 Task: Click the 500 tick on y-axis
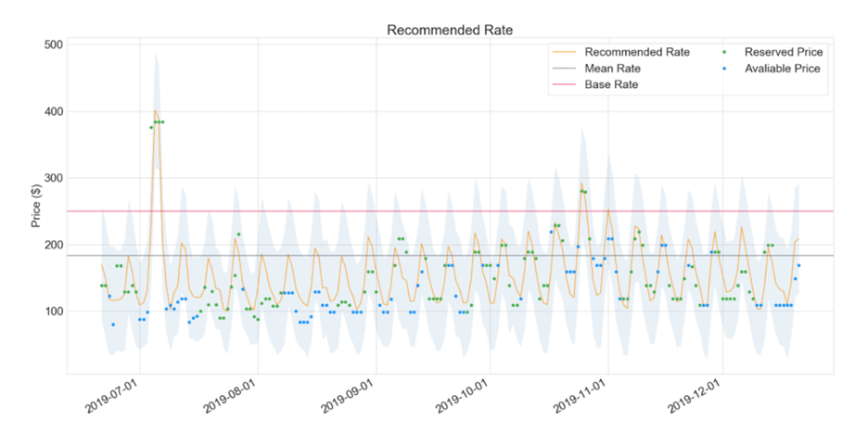click(x=53, y=45)
